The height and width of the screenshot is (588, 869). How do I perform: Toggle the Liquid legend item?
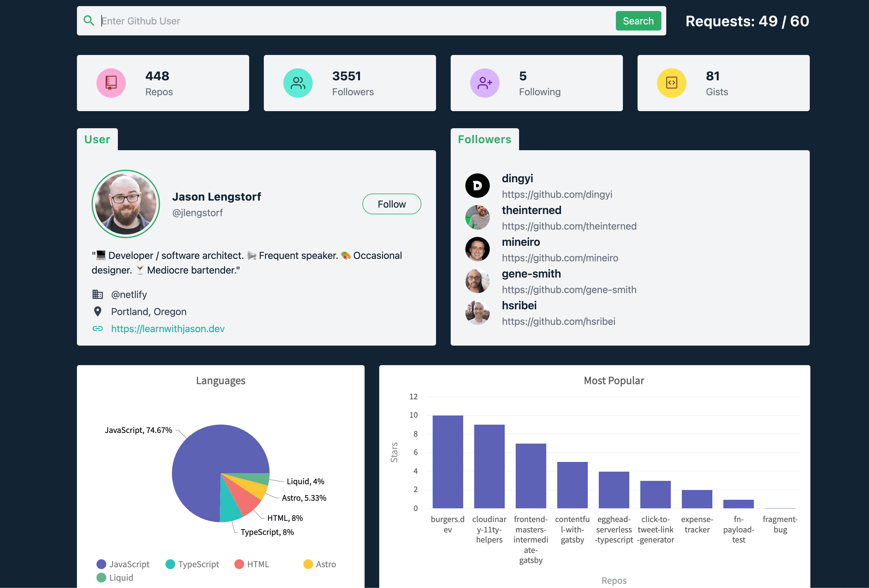pos(115,578)
